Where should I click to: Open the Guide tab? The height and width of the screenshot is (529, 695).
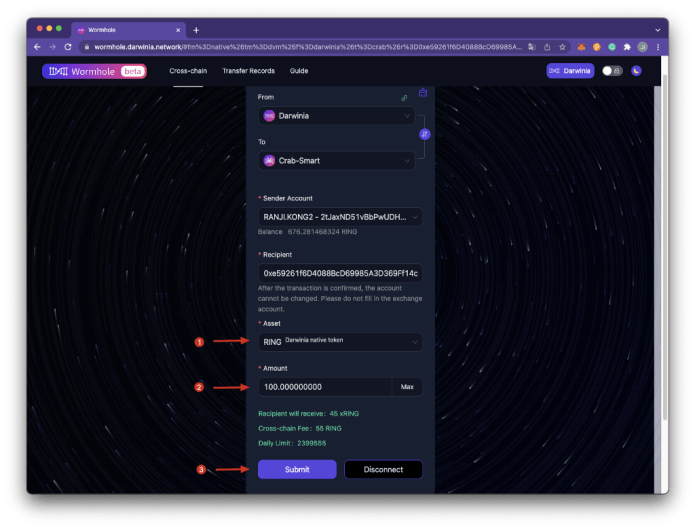(x=299, y=71)
